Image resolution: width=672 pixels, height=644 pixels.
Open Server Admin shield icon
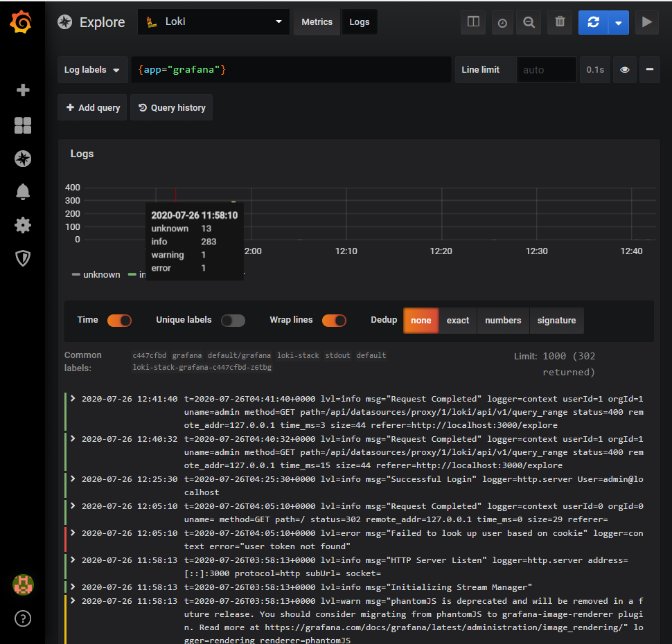[23, 258]
